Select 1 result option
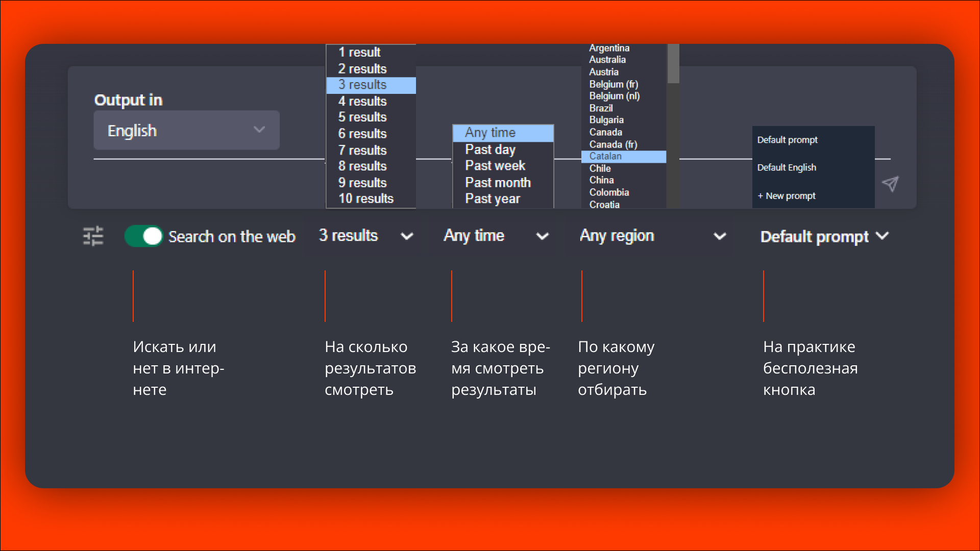 [359, 52]
